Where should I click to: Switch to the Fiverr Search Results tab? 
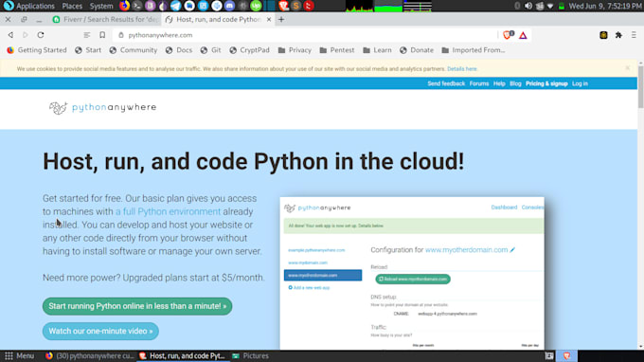(105, 19)
